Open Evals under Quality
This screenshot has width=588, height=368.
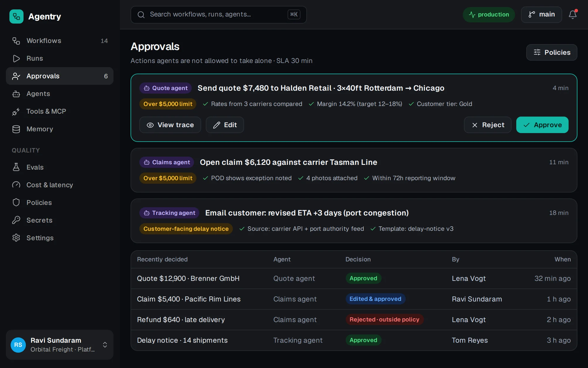coord(60,167)
